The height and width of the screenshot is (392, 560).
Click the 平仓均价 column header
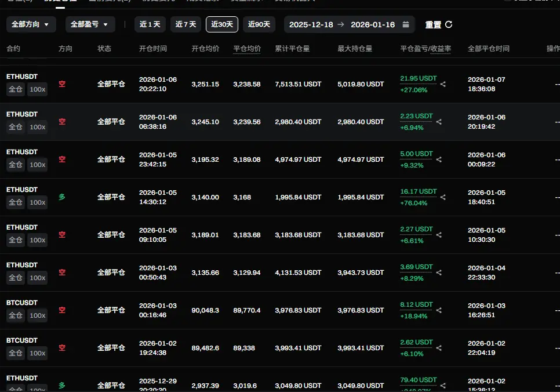click(x=247, y=49)
